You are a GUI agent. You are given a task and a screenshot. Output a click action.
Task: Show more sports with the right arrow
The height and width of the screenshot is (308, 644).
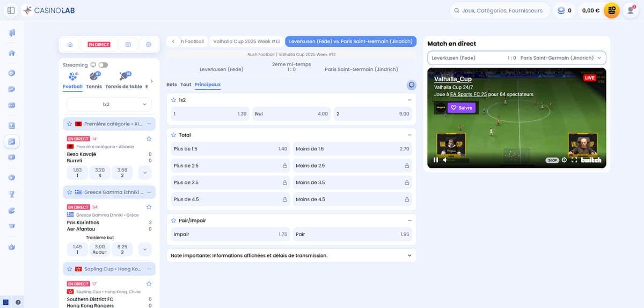(151, 81)
